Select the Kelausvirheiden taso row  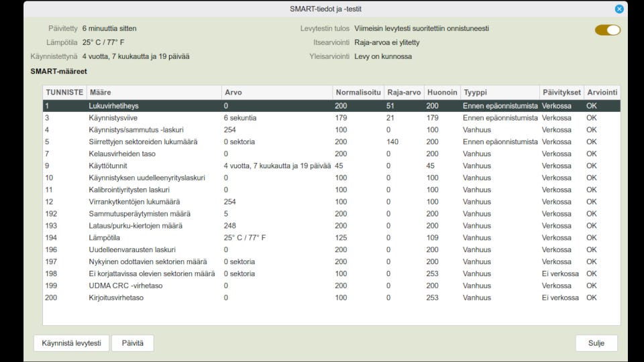pos(331,154)
